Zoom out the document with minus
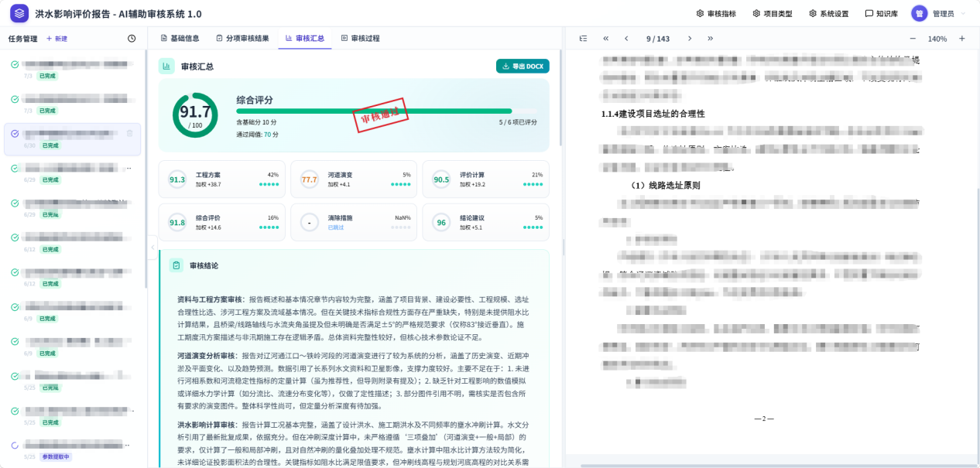The width and height of the screenshot is (980, 468). click(913, 39)
